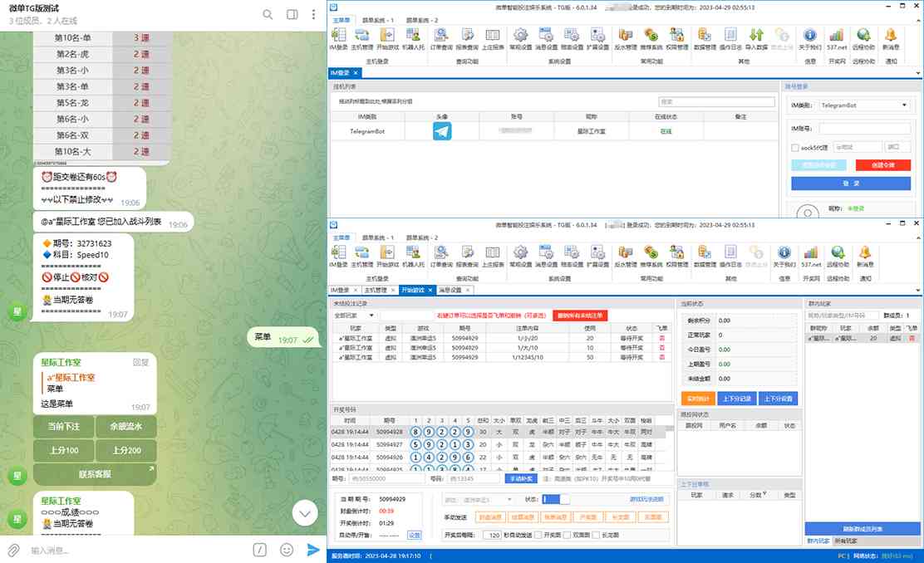This screenshot has width=924, height=563.
Task: Click the 联系客服 bot button
Action: (94, 475)
